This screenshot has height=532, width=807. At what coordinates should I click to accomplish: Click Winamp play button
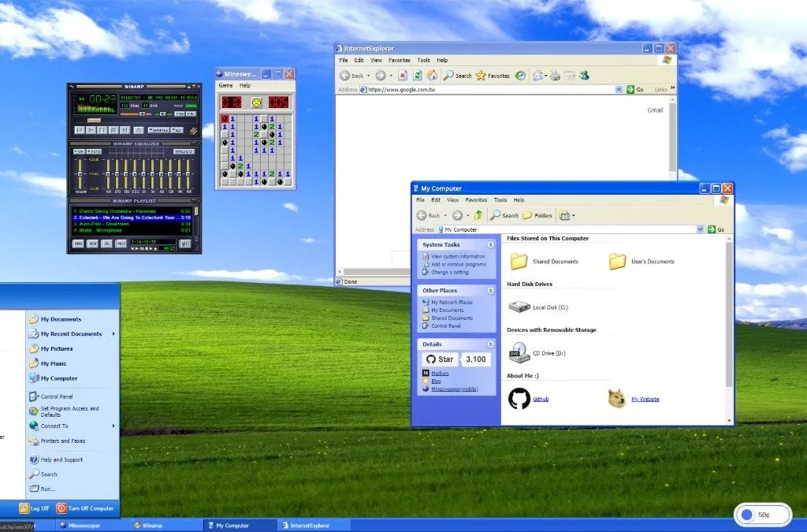pyautogui.click(x=91, y=130)
